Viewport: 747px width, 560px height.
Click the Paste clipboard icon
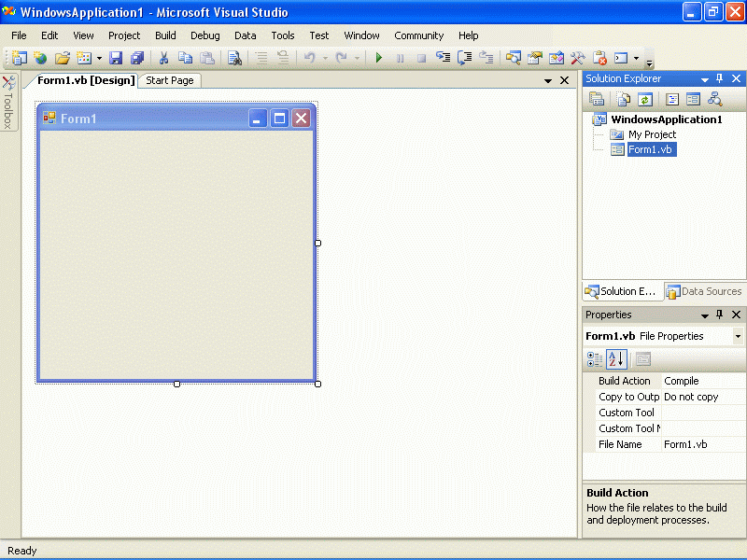coord(206,58)
